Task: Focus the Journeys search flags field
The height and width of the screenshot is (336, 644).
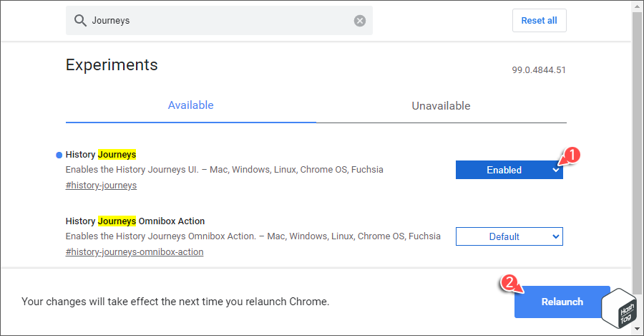Action: (219, 21)
